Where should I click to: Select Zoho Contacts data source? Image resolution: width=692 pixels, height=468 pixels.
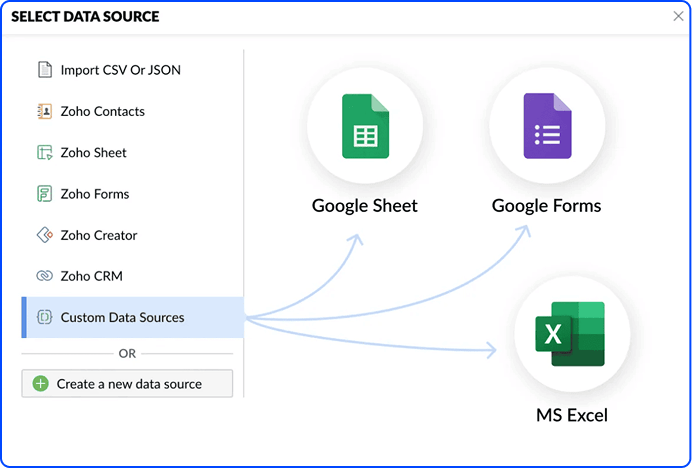(132, 111)
